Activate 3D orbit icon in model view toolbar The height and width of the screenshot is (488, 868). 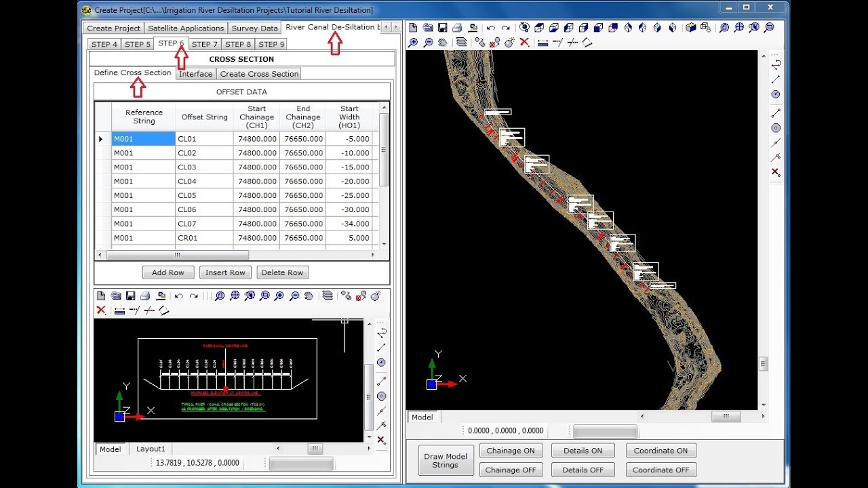(x=524, y=28)
